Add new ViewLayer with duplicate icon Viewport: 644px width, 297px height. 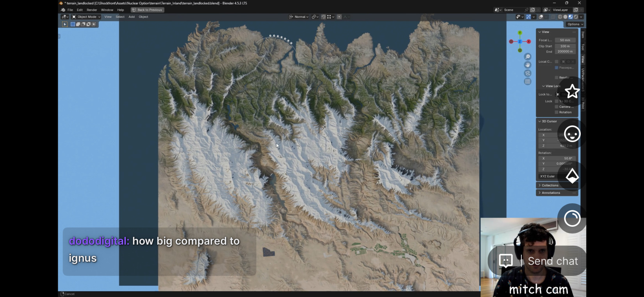(576, 10)
